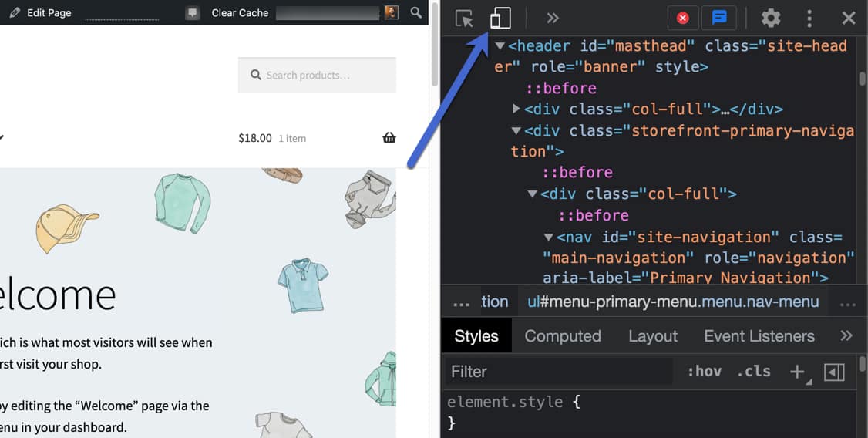868x438 pixels.
Task: Switch to the Event Listeners tab
Action: (x=759, y=336)
